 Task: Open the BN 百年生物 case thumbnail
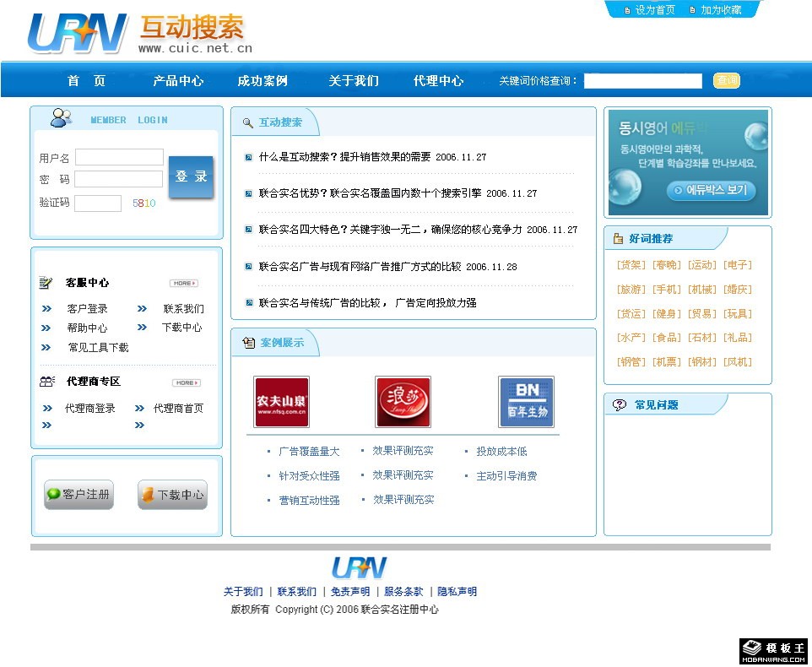click(526, 402)
